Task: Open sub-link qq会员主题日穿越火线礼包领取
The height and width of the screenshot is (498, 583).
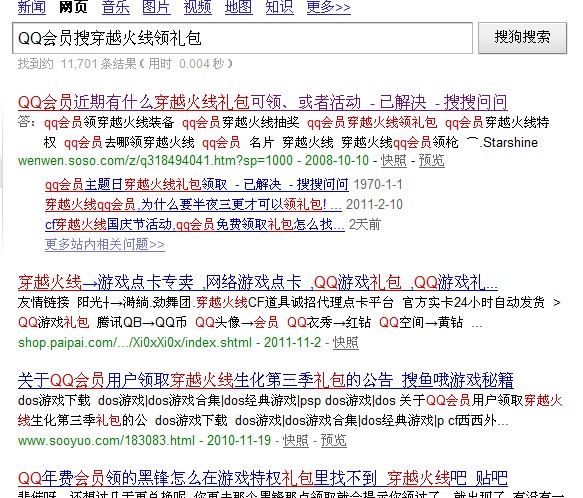Action: point(197,184)
